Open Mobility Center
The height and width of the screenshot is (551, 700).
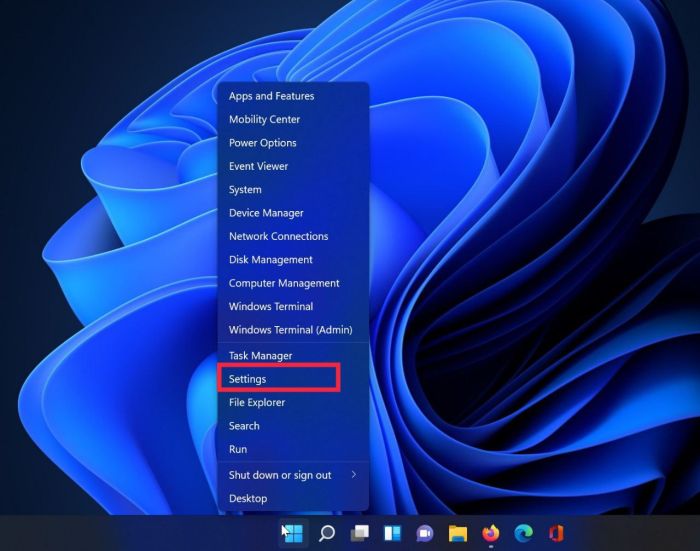(x=293, y=119)
